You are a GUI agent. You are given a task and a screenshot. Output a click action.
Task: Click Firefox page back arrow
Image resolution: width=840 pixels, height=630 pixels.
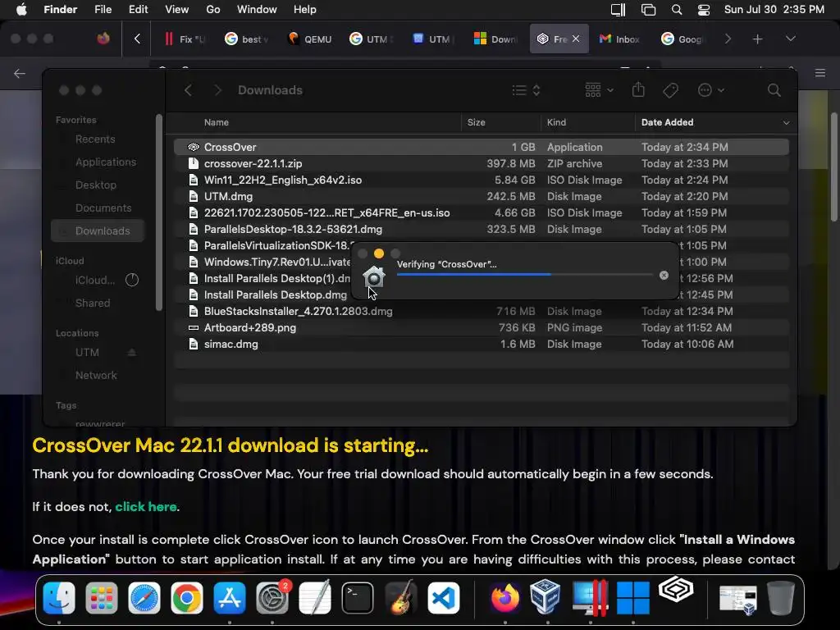(20, 73)
